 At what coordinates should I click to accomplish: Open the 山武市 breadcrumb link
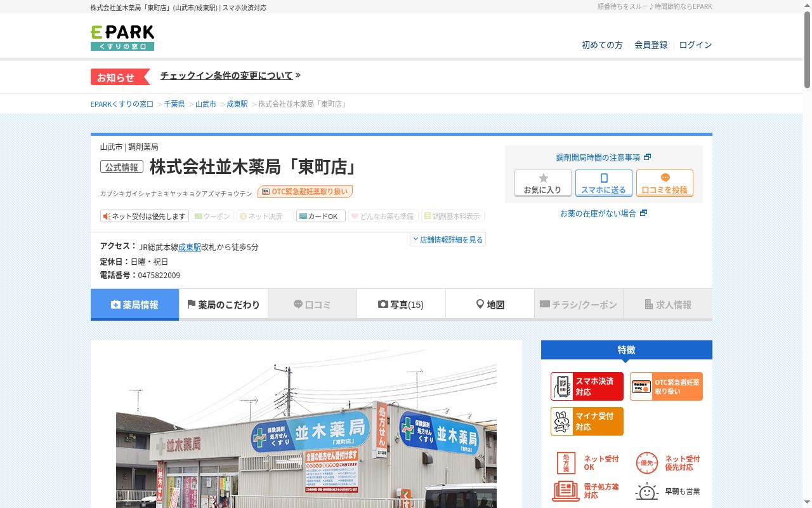[206, 104]
